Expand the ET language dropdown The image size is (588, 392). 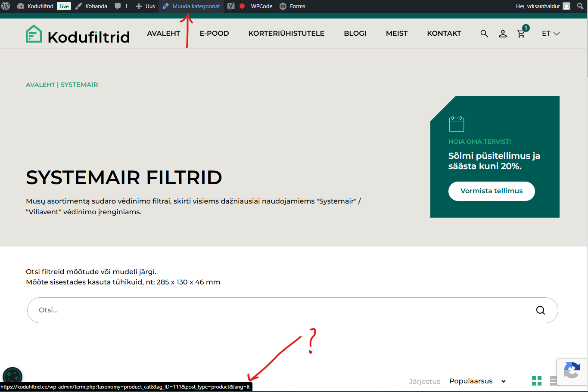point(551,34)
